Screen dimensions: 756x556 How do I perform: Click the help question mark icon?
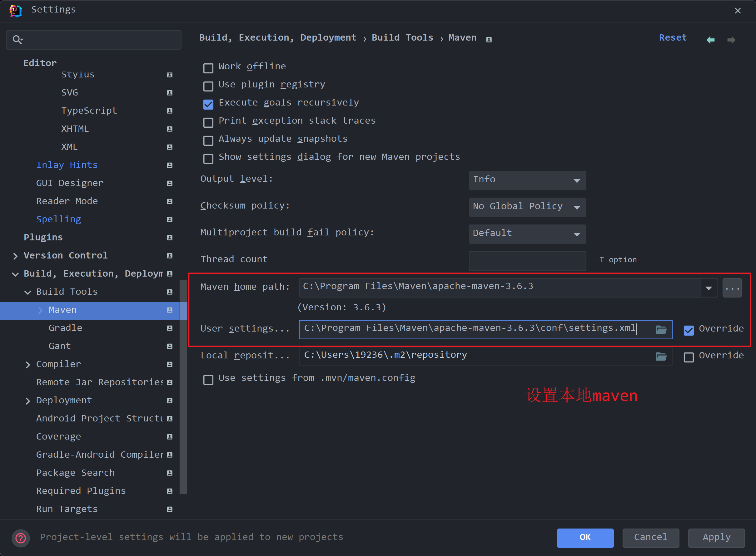click(x=21, y=538)
